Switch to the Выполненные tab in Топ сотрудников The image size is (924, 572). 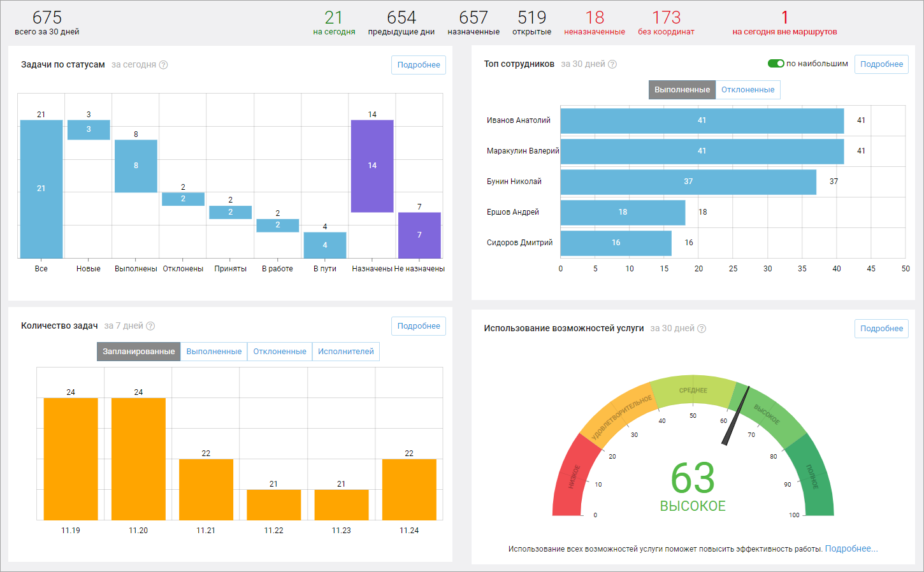(682, 90)
